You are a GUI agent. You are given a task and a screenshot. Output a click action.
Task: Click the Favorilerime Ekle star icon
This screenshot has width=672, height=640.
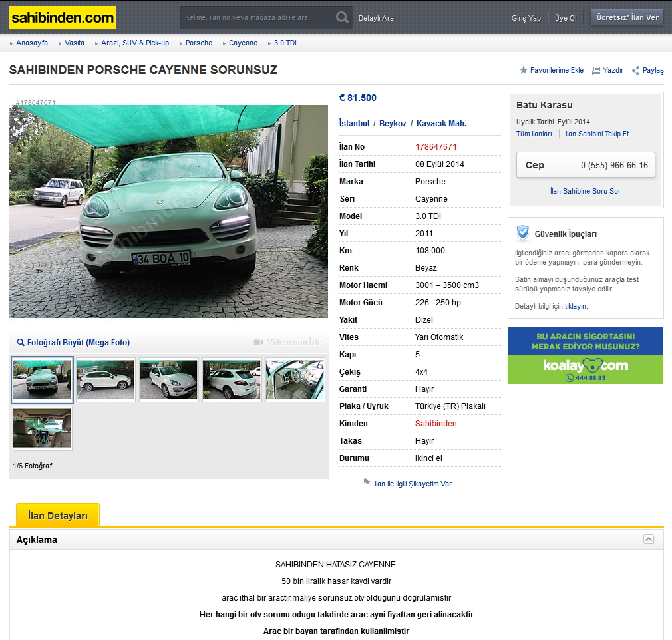point(523,70)
